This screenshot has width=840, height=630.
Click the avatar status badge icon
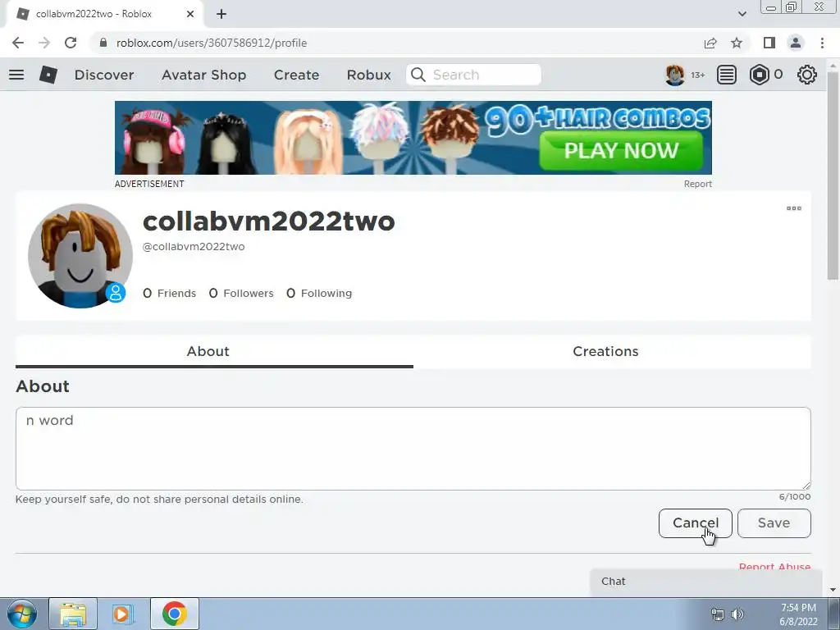(x=115, y=293)
